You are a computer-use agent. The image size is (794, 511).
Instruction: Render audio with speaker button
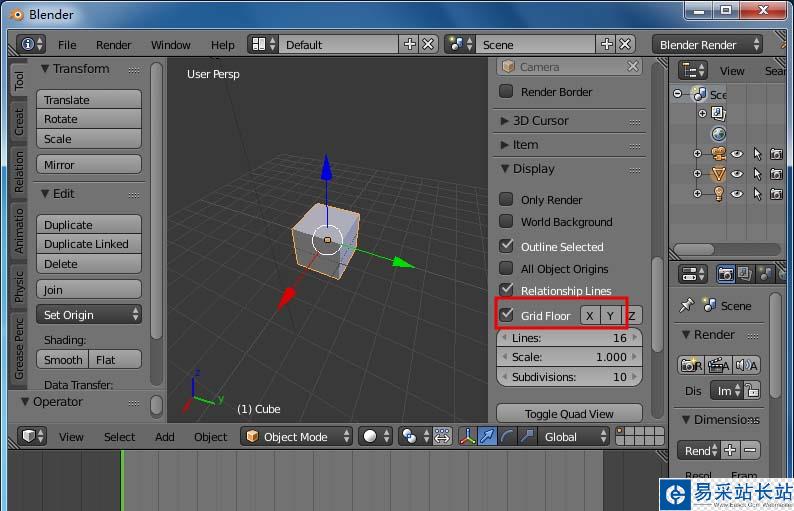point(746,365)
